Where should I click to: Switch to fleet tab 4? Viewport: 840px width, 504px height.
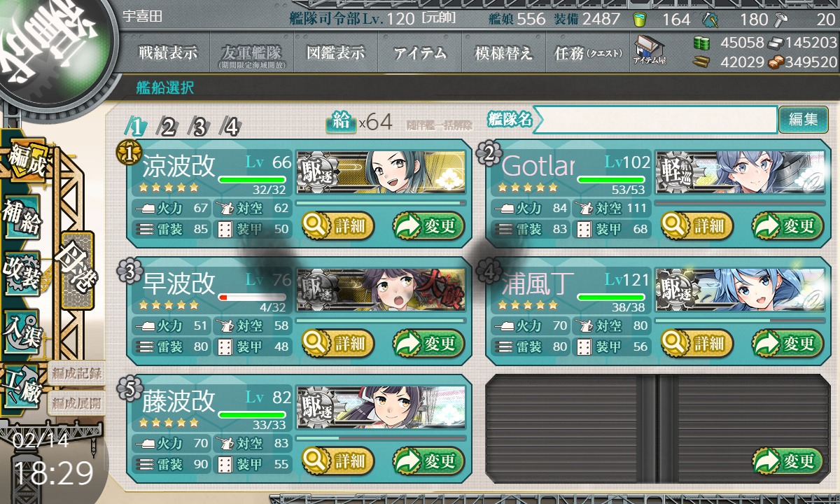(x=230, y=127)
